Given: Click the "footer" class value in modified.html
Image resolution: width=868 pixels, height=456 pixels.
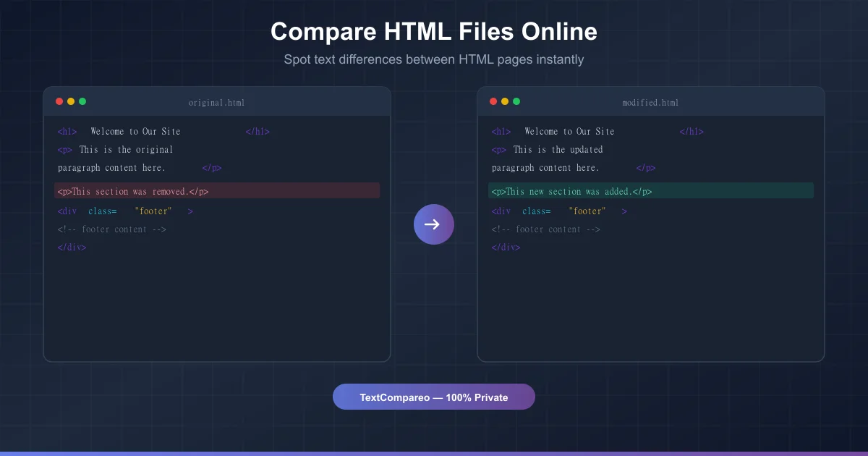Looking at the screenshot, I should [588, 211].
